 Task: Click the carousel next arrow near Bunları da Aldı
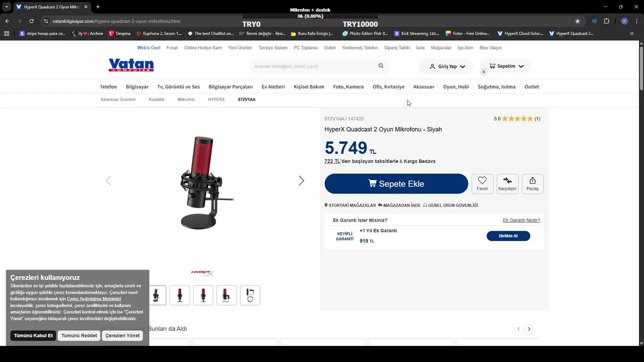pos(529,329)
